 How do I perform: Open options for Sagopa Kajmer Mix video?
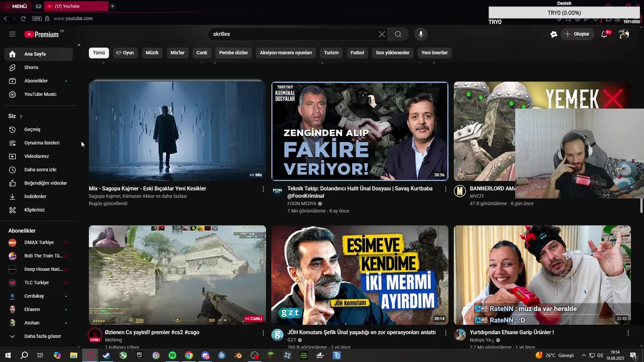(263, 189)
